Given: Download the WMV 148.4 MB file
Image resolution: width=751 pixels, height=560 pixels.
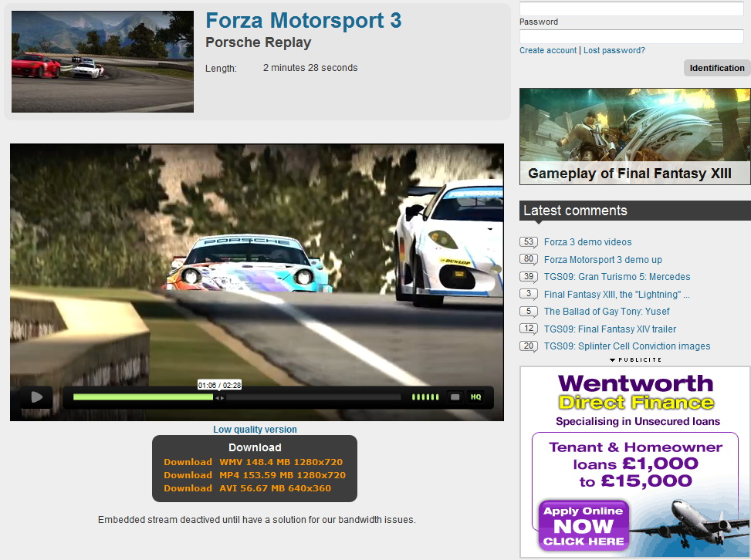Looking at the screenshot, I should (x=253, y=462).
